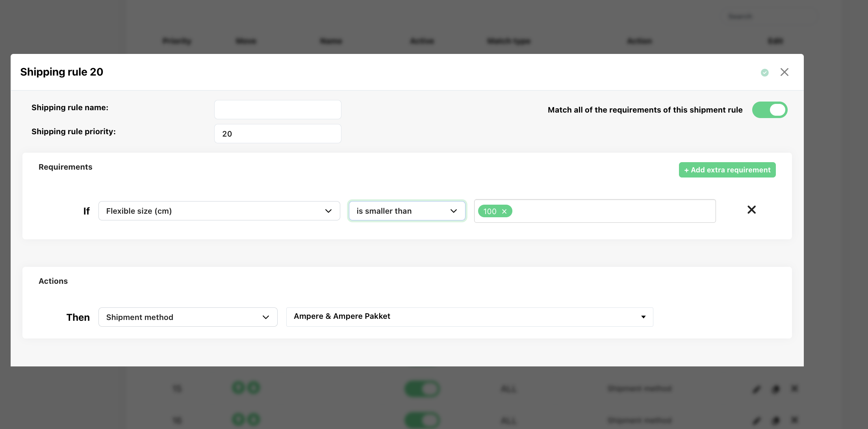Click delete X icon in last background row
This screenshot has height=429, width=868.
(794, 420)
